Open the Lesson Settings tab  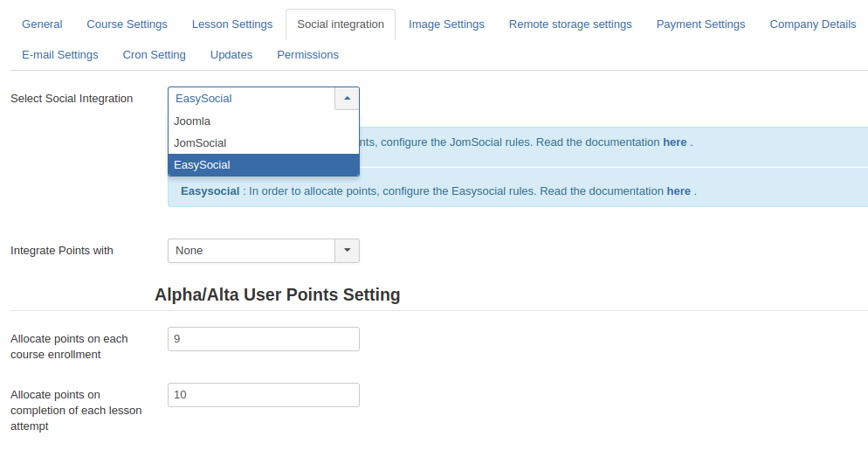[232, 24]
